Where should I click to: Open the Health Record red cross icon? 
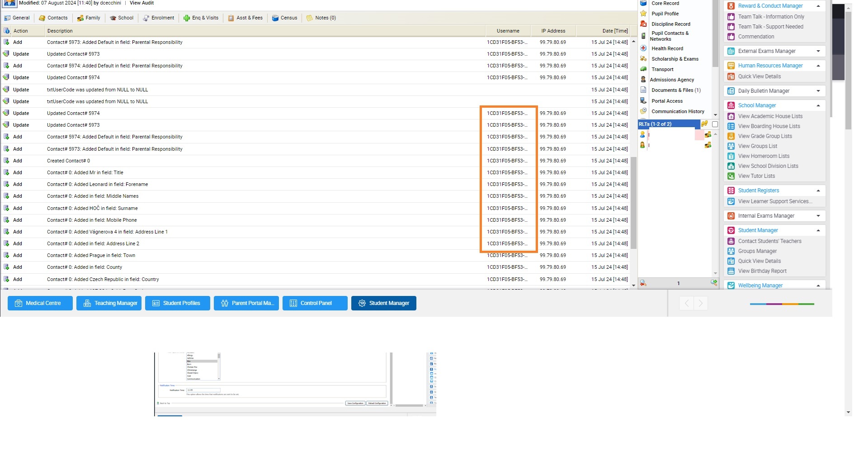[x=643, y=48]
